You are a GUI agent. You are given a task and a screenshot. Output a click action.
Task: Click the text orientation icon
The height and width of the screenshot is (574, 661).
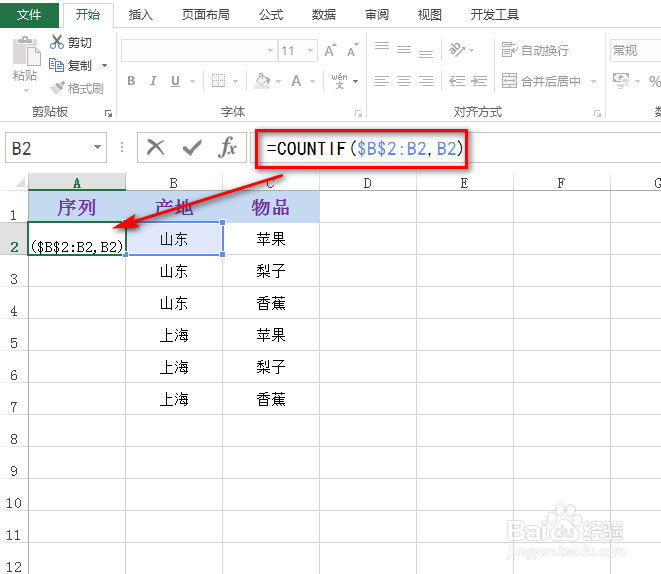(457, 50)
